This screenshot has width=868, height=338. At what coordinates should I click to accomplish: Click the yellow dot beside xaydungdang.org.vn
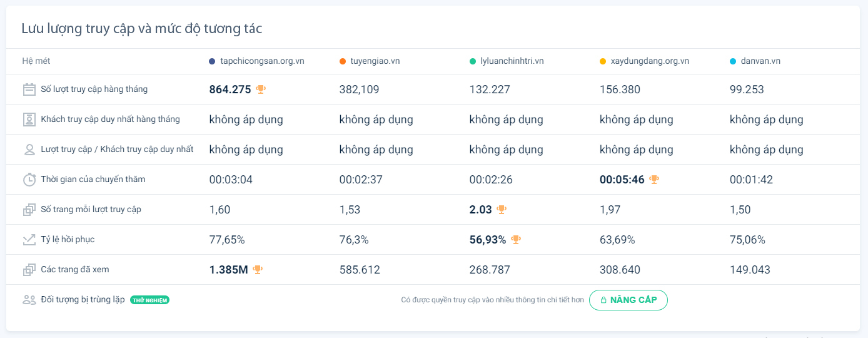(603, 61)
